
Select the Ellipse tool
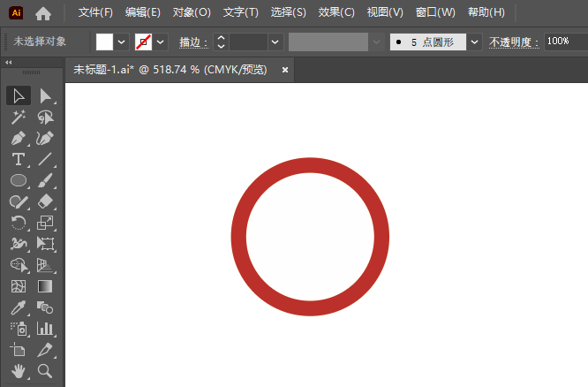(x=19, y=180)
